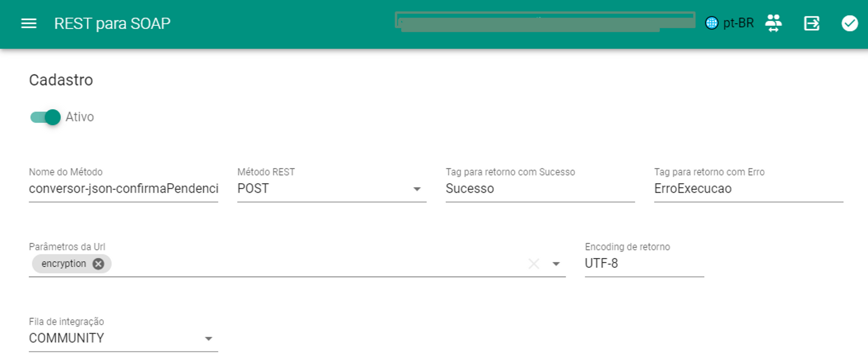Click the Nome do Método field
The height and width of the screenshot is (360, 868).
click(123, 189)
